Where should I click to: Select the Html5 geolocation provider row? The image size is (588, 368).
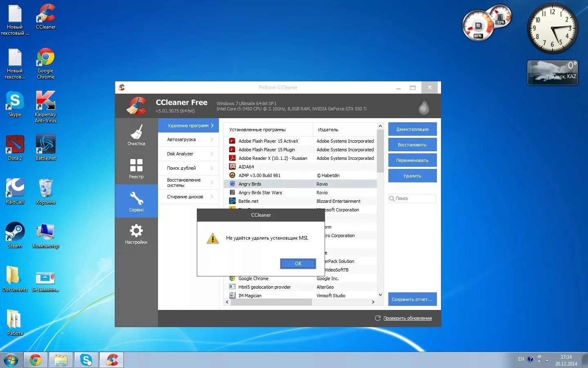point(300,287)
